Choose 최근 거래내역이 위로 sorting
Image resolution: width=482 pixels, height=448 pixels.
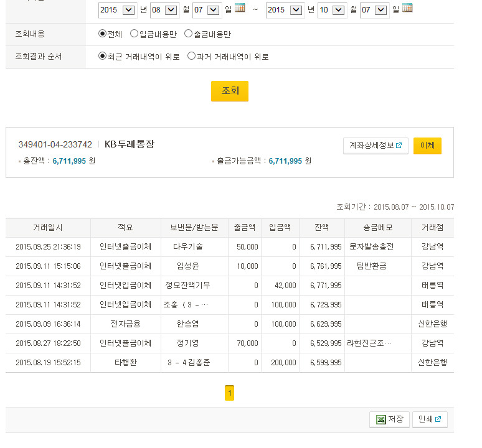click(x=103, y=56)
